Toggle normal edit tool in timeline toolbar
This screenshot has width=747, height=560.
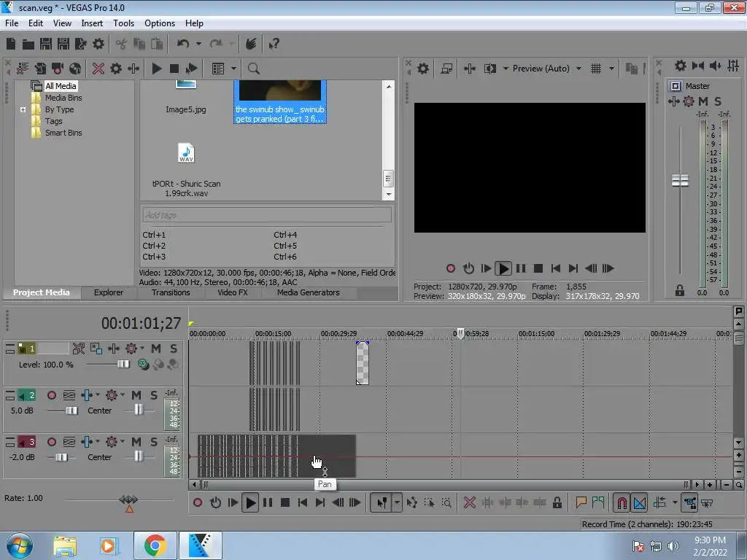(x=382, y=502)
